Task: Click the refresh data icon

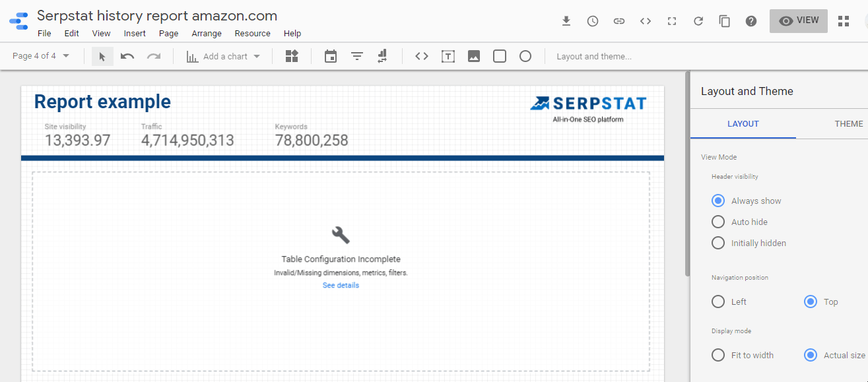Action: click(x=698, y=21)
